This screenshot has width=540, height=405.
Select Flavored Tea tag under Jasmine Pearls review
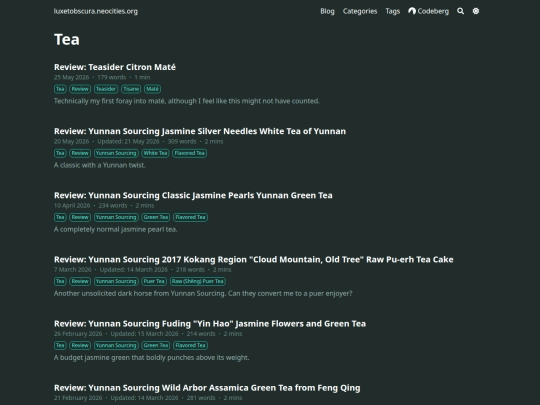pos(190,217)
